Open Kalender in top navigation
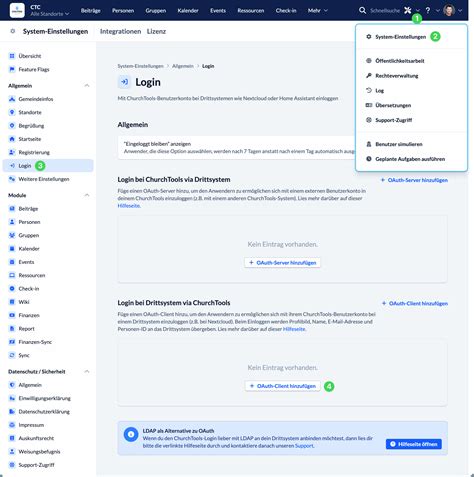Viewport: 474px width, 477px height. (188, 11)
